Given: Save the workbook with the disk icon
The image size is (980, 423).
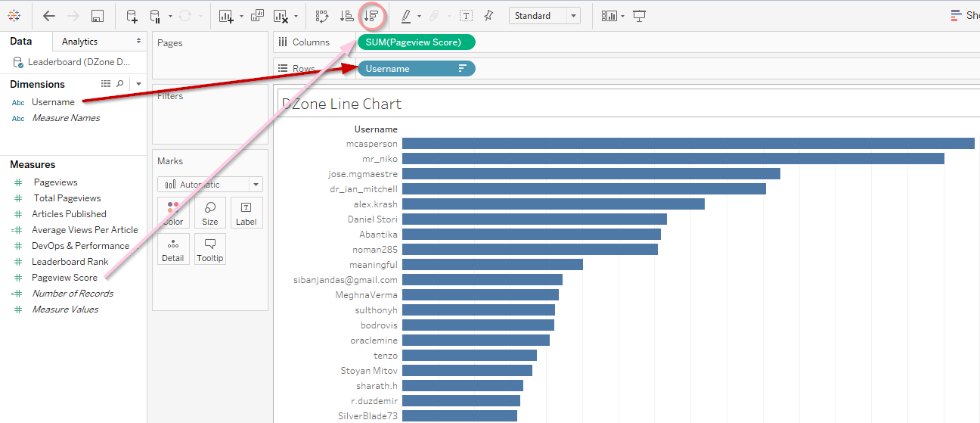Looking at the screenshot, I should pos(97,15).
